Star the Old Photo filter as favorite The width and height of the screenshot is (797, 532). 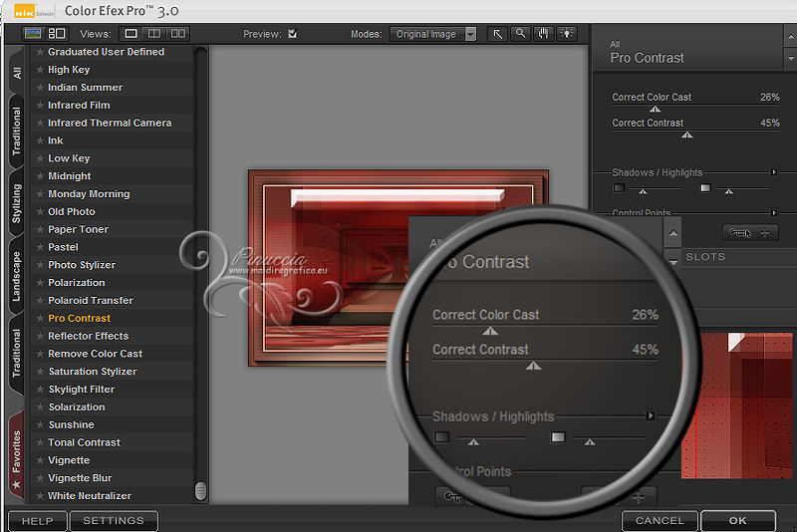(x=39, y=212)
